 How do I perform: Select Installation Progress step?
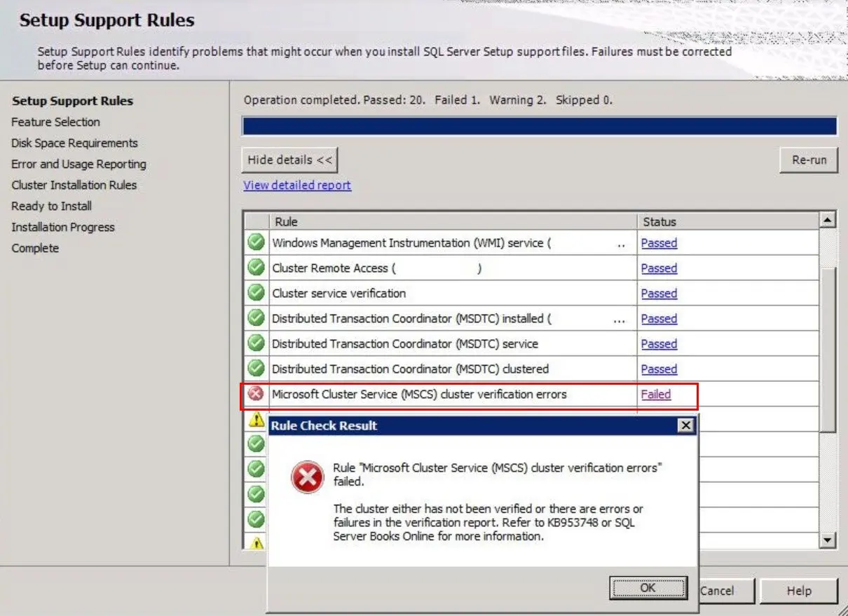pos(62,227)
